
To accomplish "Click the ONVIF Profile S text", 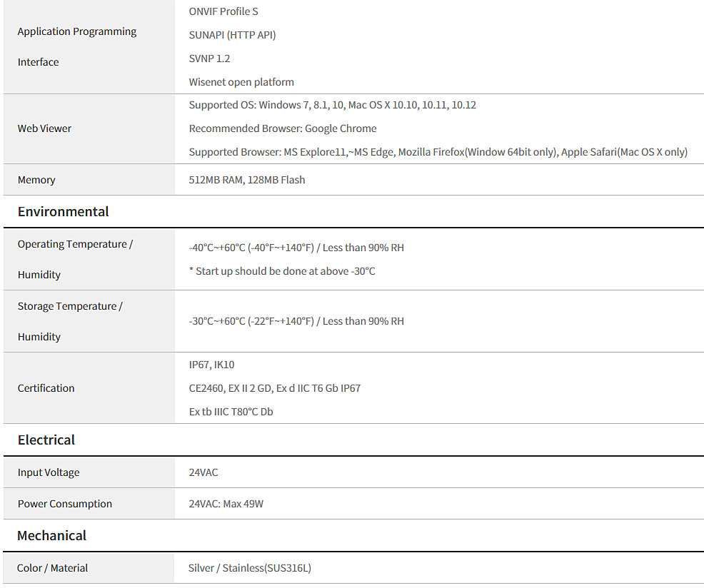I will tap(223, 11).
